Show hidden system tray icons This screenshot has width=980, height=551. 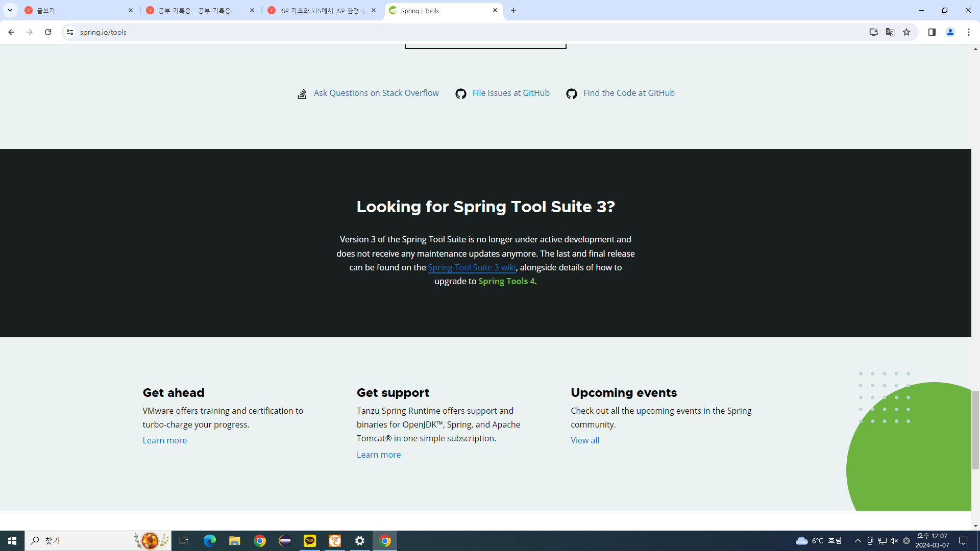(x=857, y=541)
